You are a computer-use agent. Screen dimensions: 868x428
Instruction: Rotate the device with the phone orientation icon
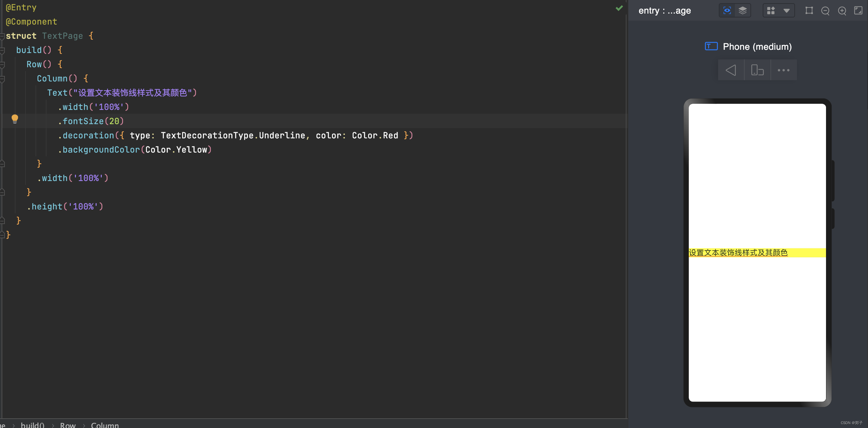[x=757, y=70]
